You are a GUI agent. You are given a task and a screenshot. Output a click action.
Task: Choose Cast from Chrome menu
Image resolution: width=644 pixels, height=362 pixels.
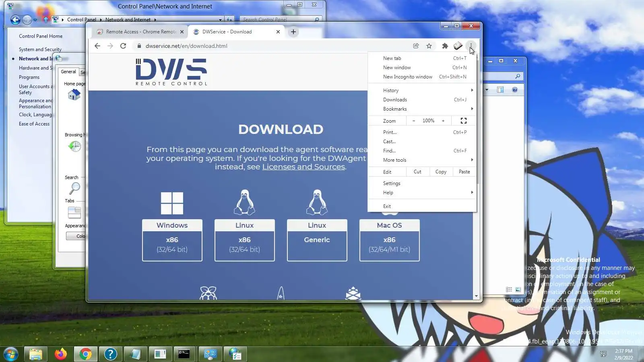(x=422, y=142)
